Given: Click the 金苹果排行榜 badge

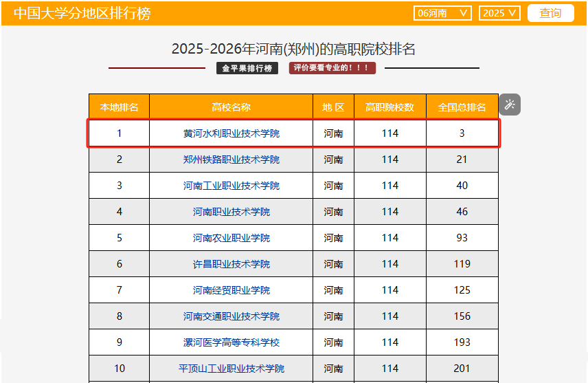Looking at the screenshot, I should (247, 68).
